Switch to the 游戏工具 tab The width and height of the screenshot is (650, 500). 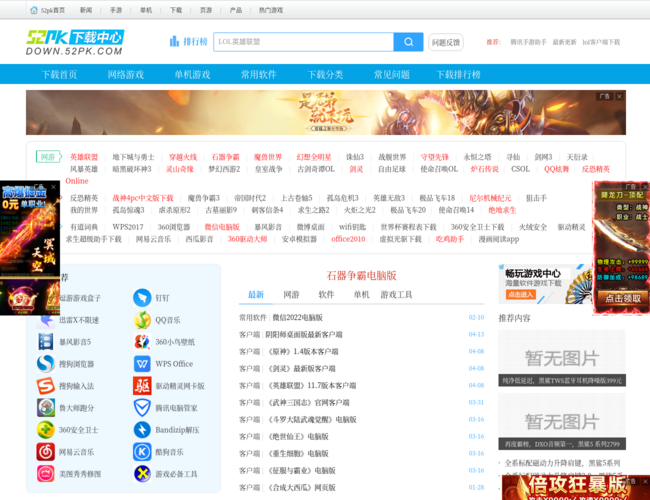(x=396, y=295)
